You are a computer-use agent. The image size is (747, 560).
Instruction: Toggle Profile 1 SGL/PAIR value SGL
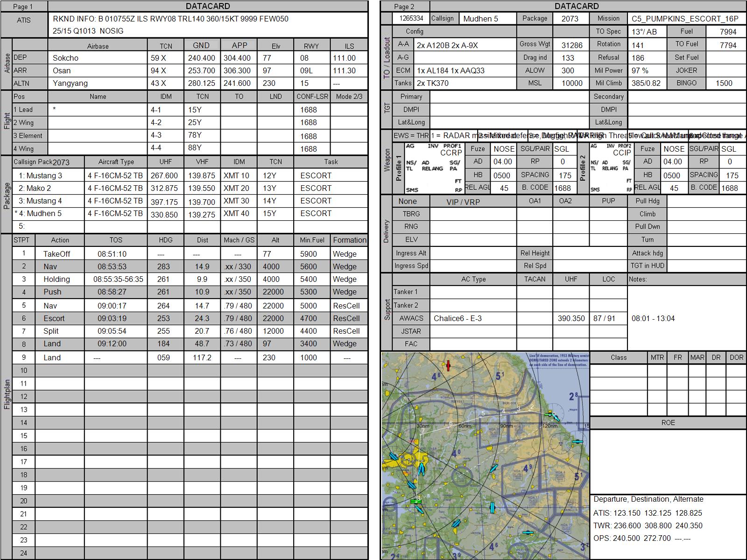(562, 149)
